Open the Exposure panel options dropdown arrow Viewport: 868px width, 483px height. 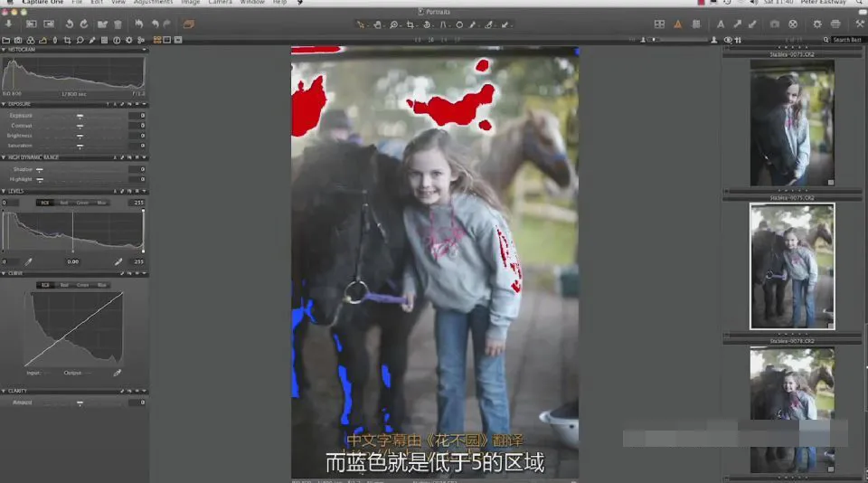144,104
